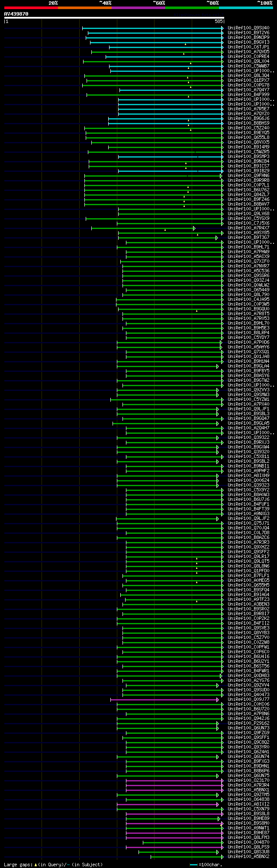Screen dimensions: 277x868
Task: Click the cyan =100char. scale marker
Action: [x=193, y=865]
